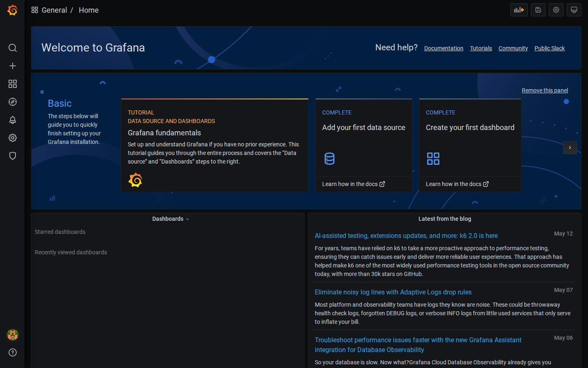The image size is (588, 368).
Task: Open the Tutorials link
Action: click(481, 48)
